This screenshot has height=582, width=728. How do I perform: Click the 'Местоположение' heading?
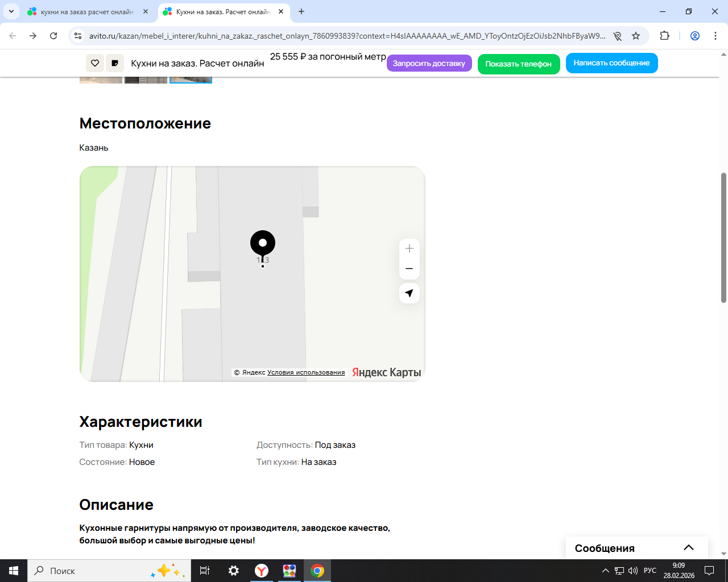[145, 123]
